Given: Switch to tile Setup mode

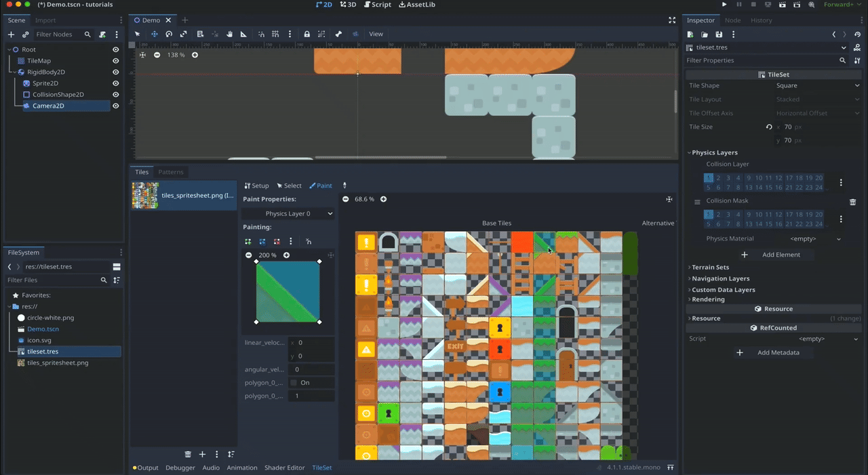Looking at the screenshot, I should 256,186.
